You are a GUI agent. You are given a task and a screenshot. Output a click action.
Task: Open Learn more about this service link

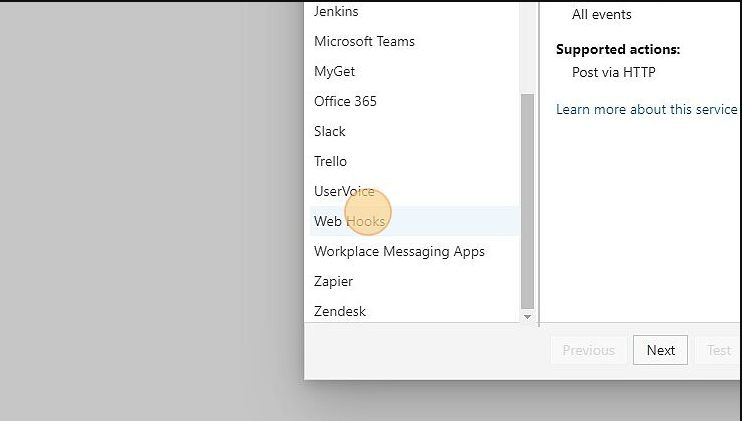tap(646, 109)
